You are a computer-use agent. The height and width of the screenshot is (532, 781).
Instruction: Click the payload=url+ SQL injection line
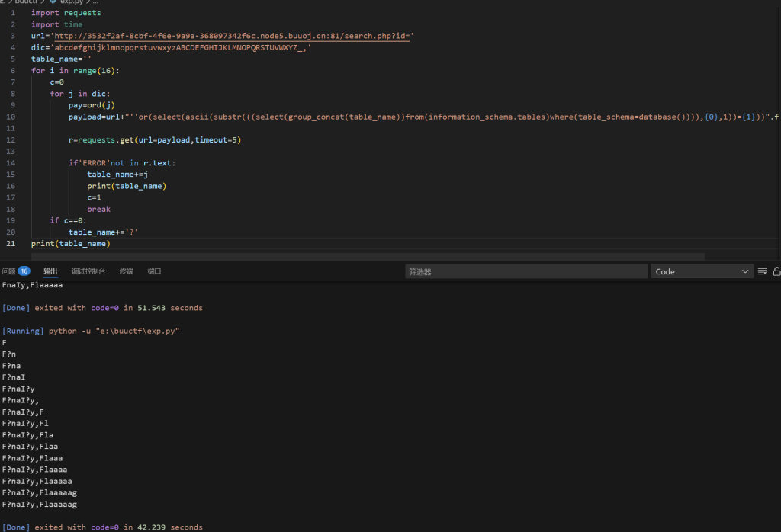click(424, 117)
